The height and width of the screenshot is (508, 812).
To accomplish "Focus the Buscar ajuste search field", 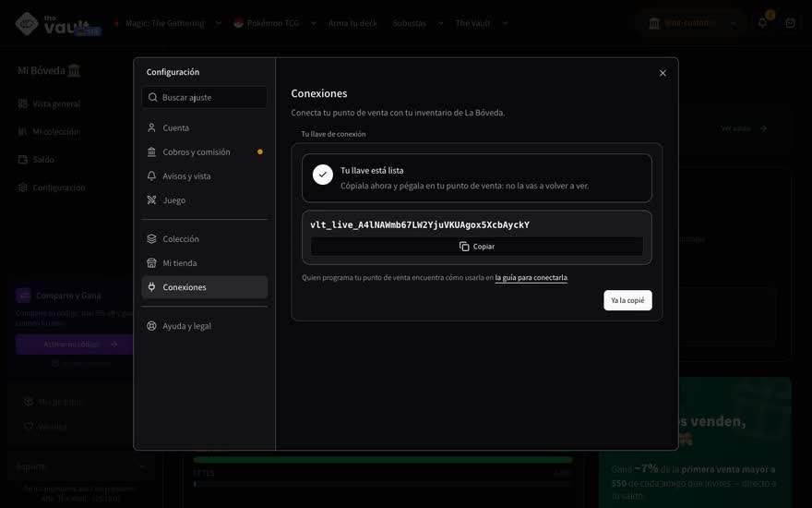I will point(205,98).
